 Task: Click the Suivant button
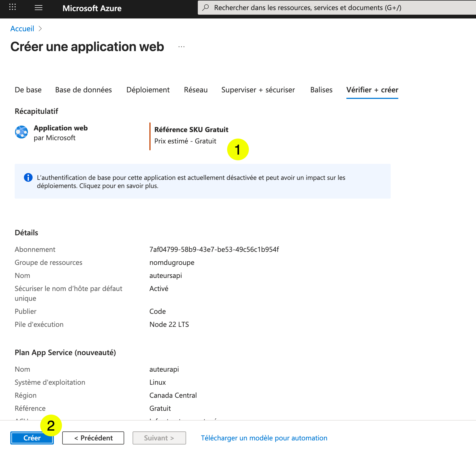(x=159, y=438)
